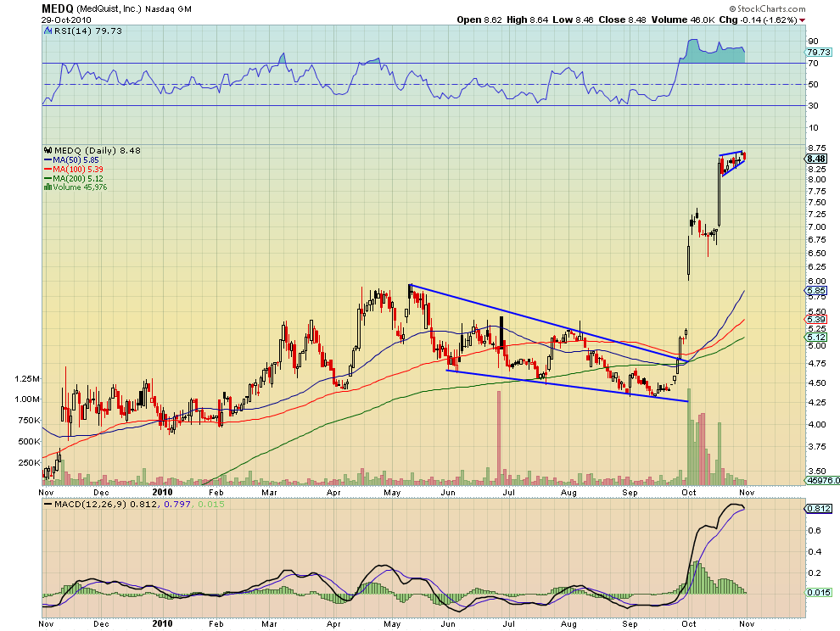
Task: Click the tall red volume spike near July
Action: click(x=499, y=438)
